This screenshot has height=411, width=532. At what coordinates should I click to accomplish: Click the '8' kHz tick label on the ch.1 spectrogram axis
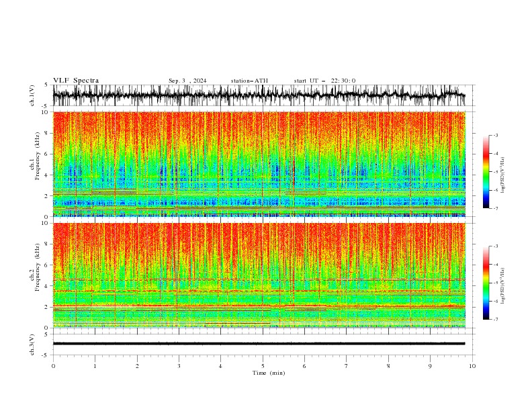pyautogui.click(x=47, y=133)
